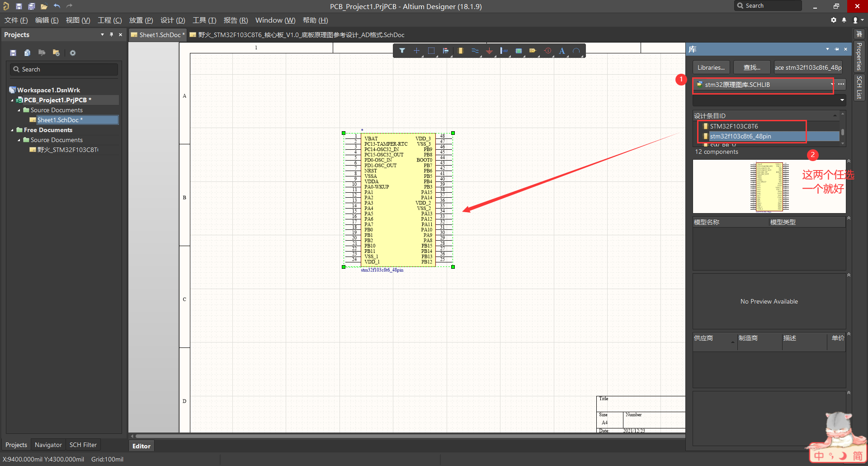Viewport: 868px width, 466px height.
Task: Open Projects panel settings gear
Action: (73, 53)
